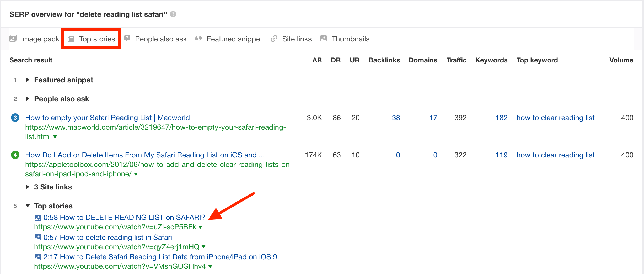The height and width of the screenshot is (274, 644).
Task: Click the help question mark icon beside the title
Action: [x=173, y=14]
